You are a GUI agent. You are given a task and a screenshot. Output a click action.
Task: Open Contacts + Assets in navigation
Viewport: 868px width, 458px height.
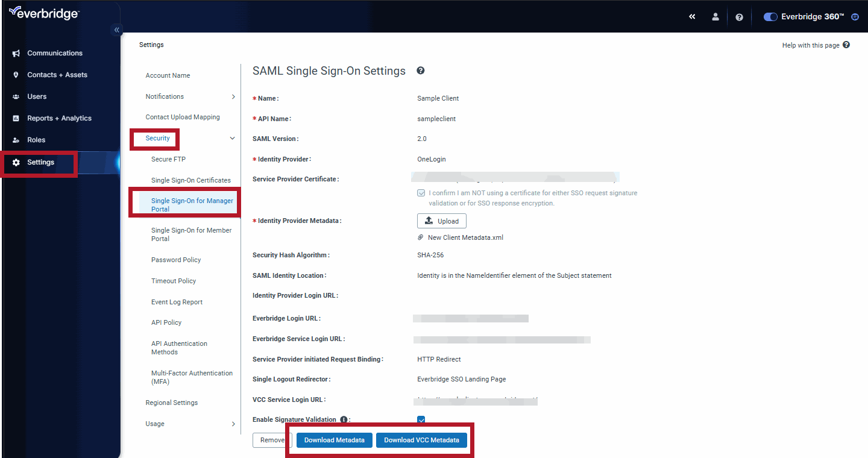click(57, 75)
